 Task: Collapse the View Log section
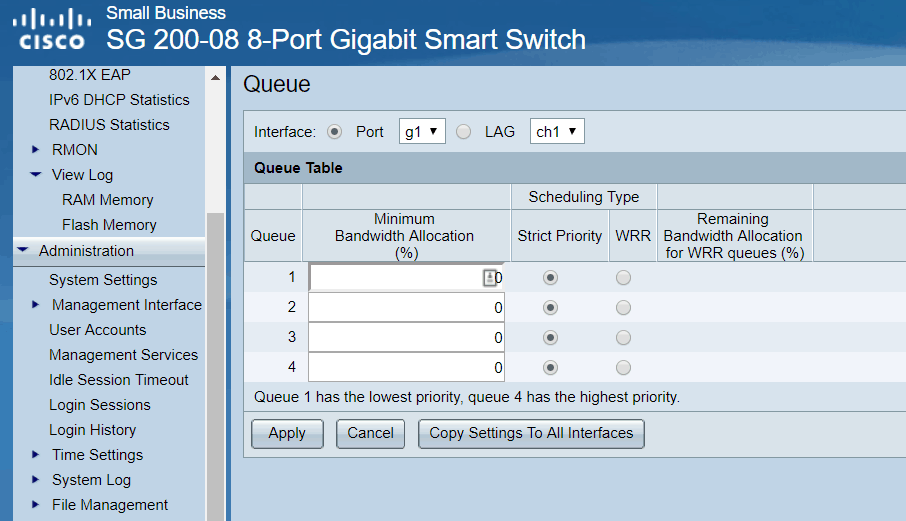[x=37, y=175]
